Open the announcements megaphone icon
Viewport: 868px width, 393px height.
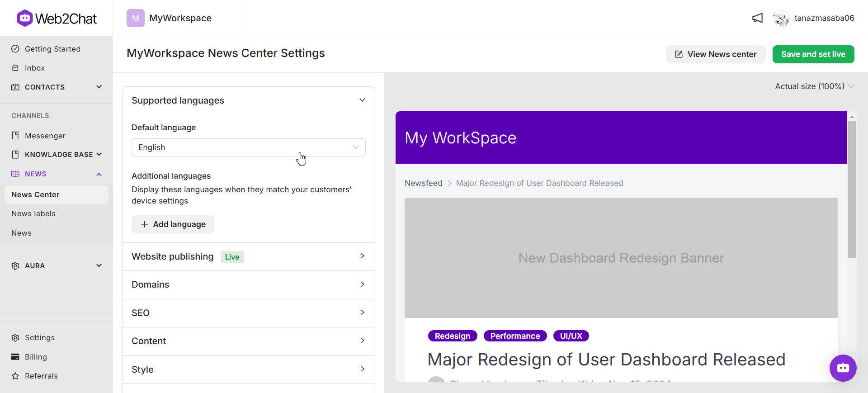[757, 18]
